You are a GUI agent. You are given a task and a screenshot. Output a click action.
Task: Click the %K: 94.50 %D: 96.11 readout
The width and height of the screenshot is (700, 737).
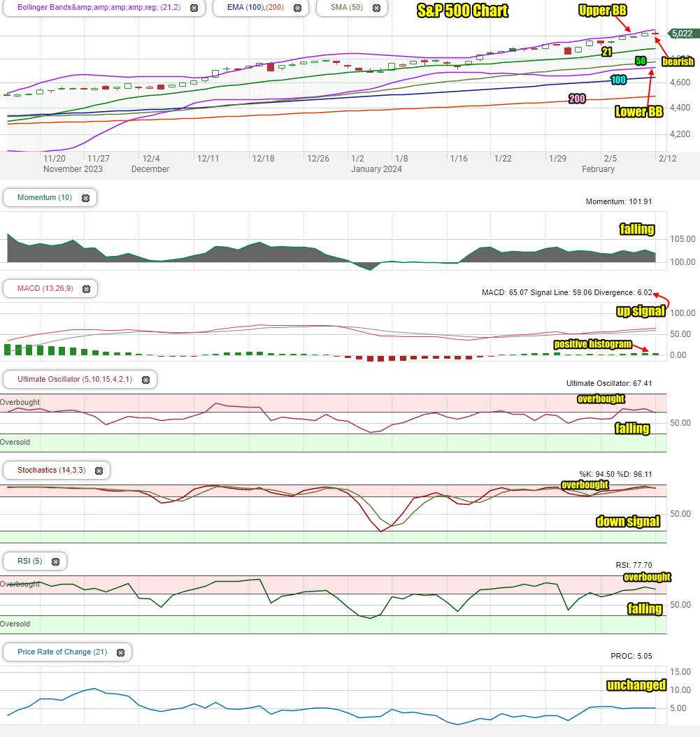616,474
